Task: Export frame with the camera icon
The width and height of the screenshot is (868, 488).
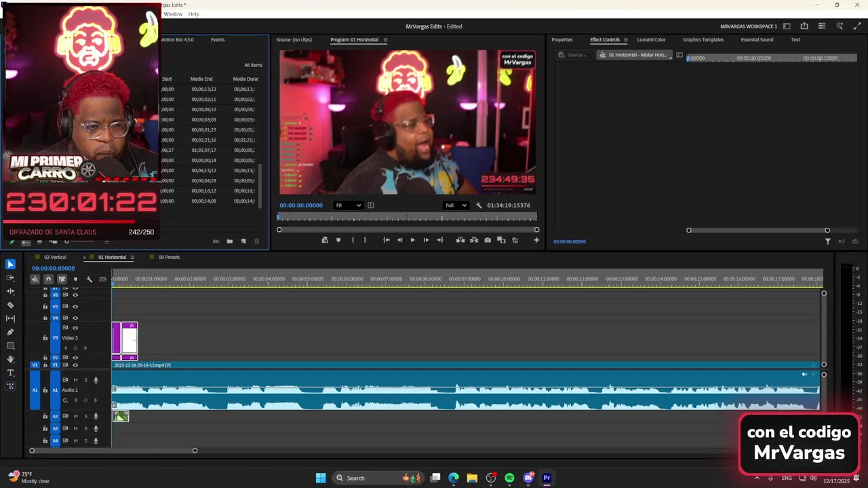Action: 488,240
